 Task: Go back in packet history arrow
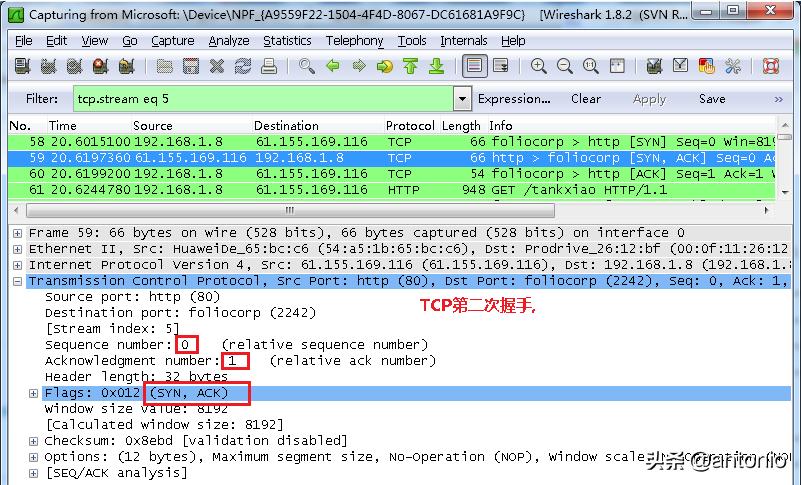click(333, 66)
